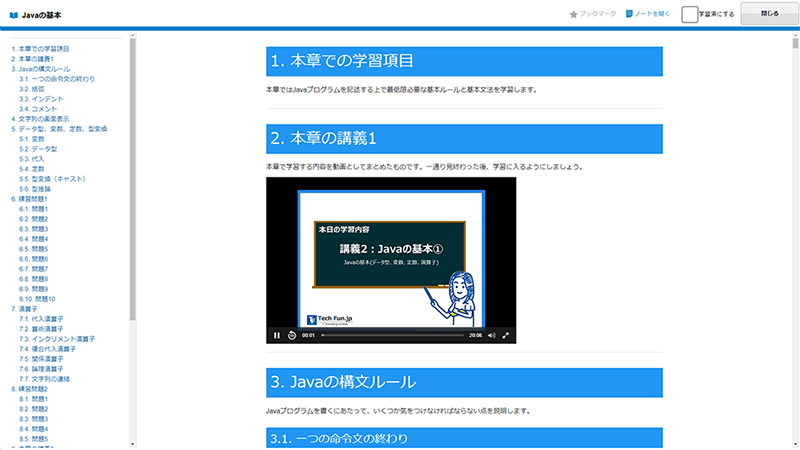The width and height of the screenshot is (800, 450).
Task: Check the 学習済にする checkbox
Action: coord(689,14)
